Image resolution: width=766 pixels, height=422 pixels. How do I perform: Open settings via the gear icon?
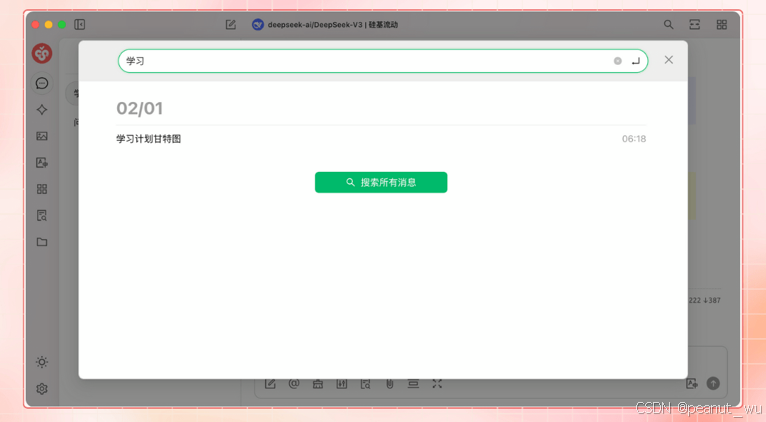(42, 389)
